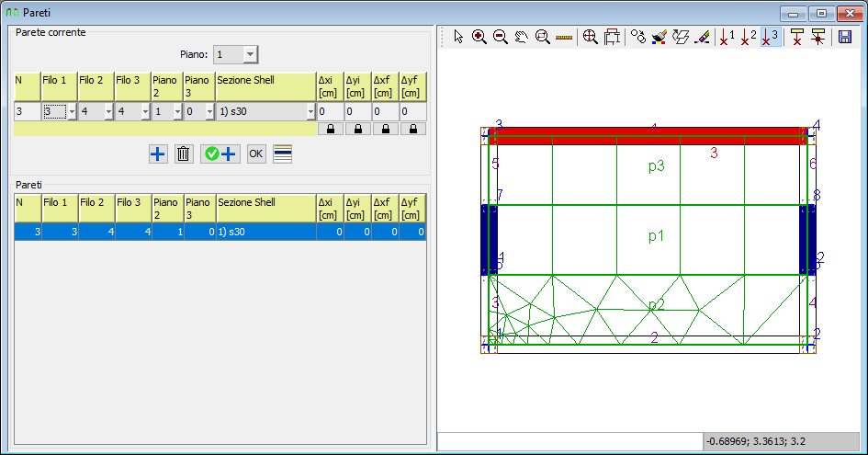
Task: Expand the Sezione Shell combo box
Action: pos(310,111)
